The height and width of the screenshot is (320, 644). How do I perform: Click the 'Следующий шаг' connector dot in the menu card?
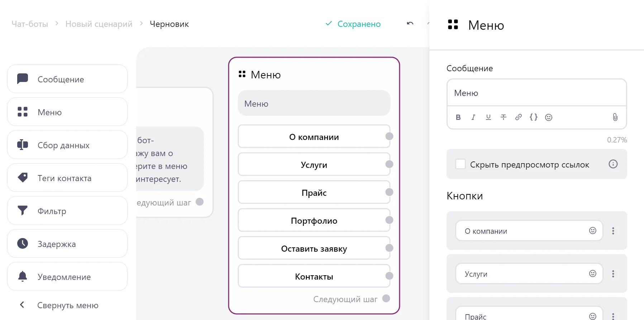point(386,299)
